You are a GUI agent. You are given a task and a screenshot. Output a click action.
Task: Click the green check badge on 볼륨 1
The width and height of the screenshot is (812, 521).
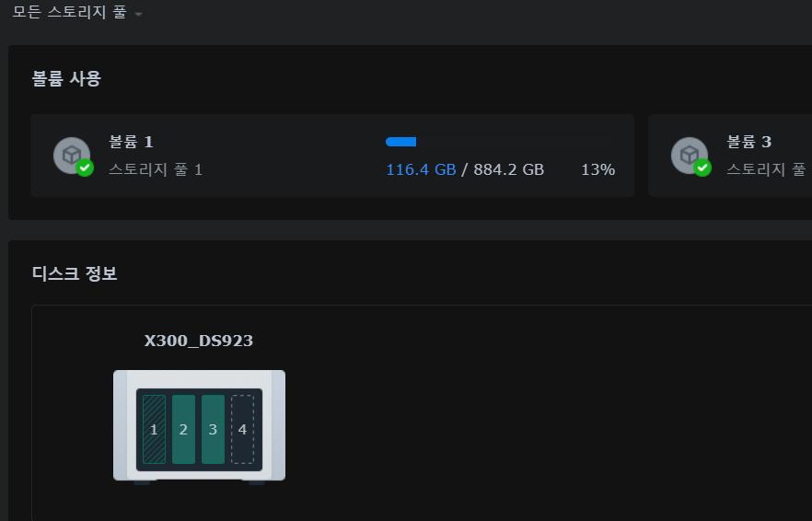[x=85, y=168]
